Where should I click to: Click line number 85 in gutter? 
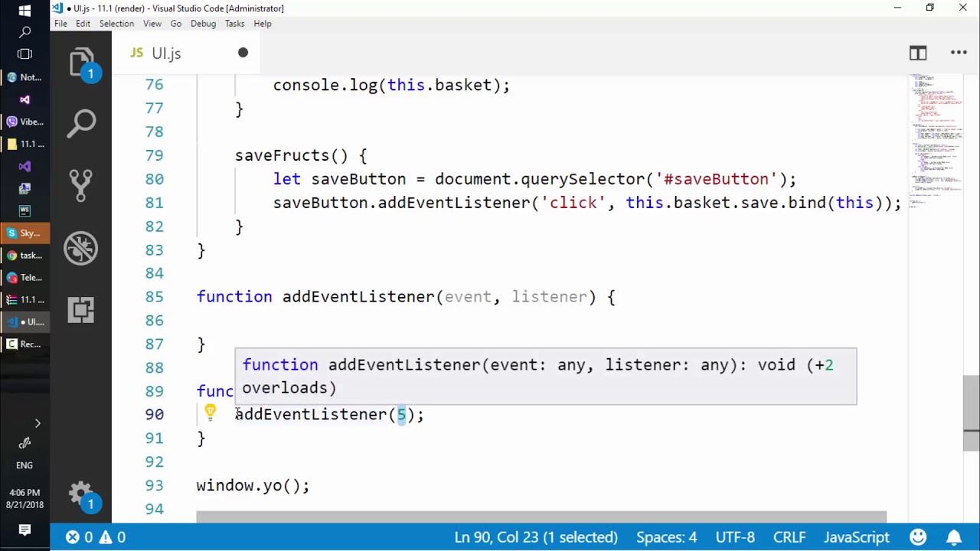[x=154, y=297]
